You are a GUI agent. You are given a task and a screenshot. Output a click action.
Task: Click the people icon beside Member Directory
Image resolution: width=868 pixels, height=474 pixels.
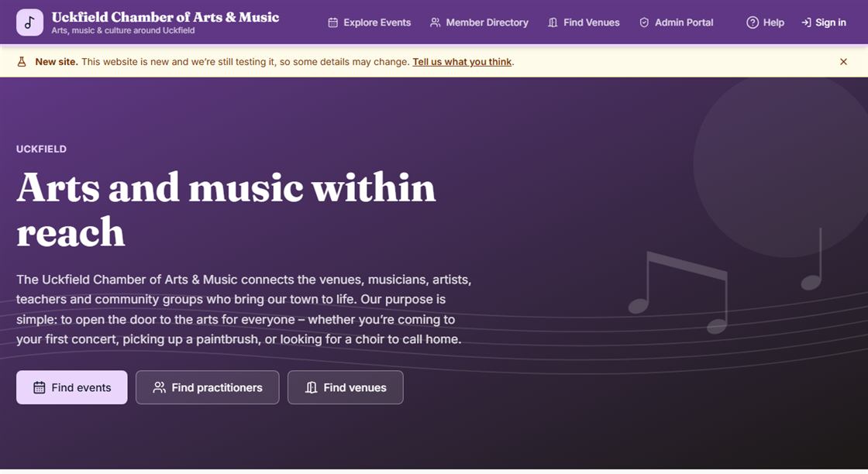tap(436, 22)
